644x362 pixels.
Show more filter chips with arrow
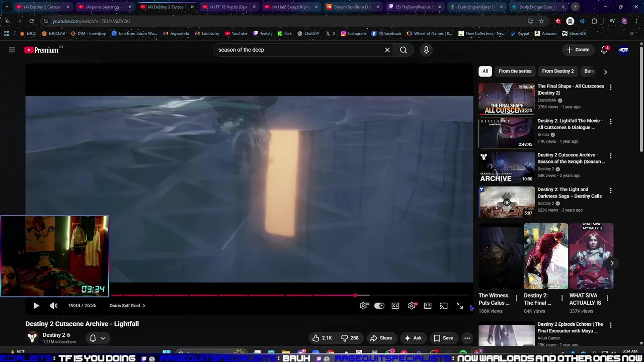point(605,71)
